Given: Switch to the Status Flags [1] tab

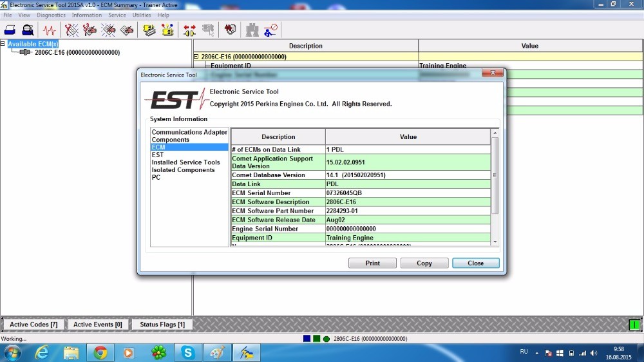Looking at the screenshot, I should [162, 325].
